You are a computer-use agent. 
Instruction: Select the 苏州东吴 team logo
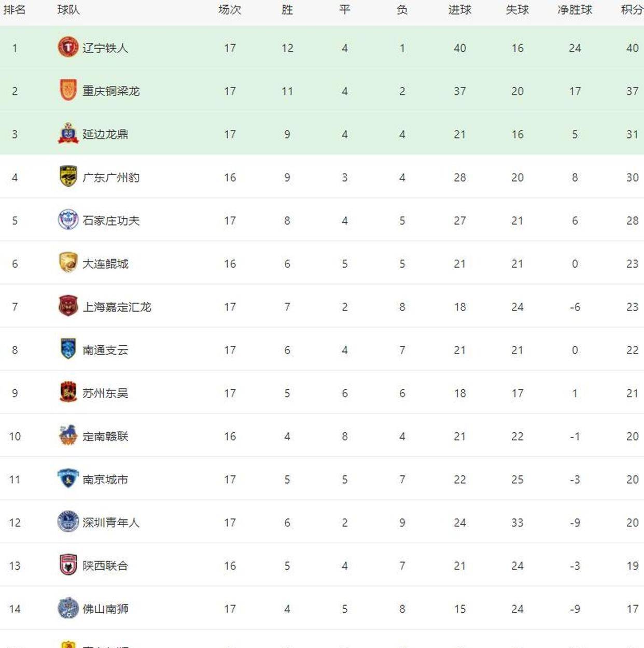(68, 392)
